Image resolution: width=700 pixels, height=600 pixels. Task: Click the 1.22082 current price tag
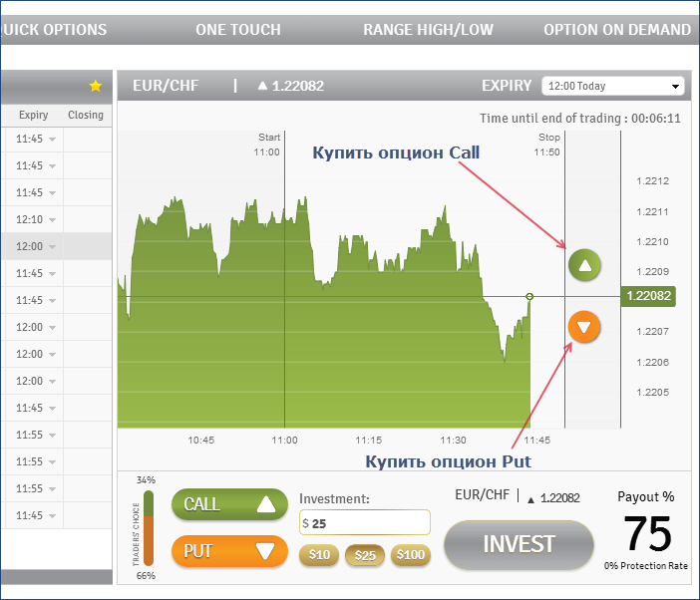pos(647,296)
